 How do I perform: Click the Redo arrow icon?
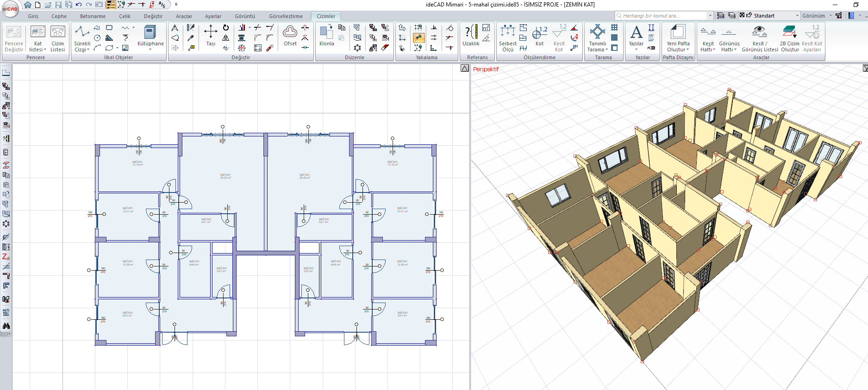coord(89,5)
